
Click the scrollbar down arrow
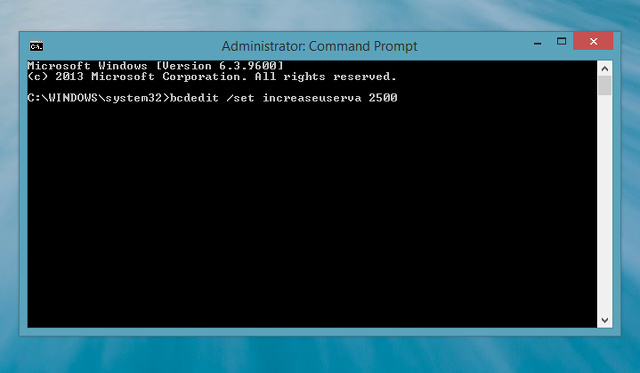click(604, 320)
